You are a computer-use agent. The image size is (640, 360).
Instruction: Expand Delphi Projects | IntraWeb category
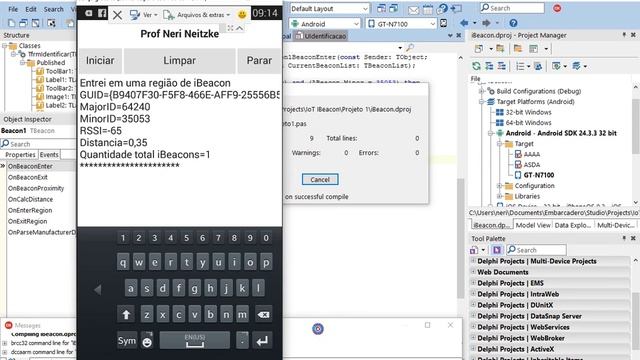[473, 294]
